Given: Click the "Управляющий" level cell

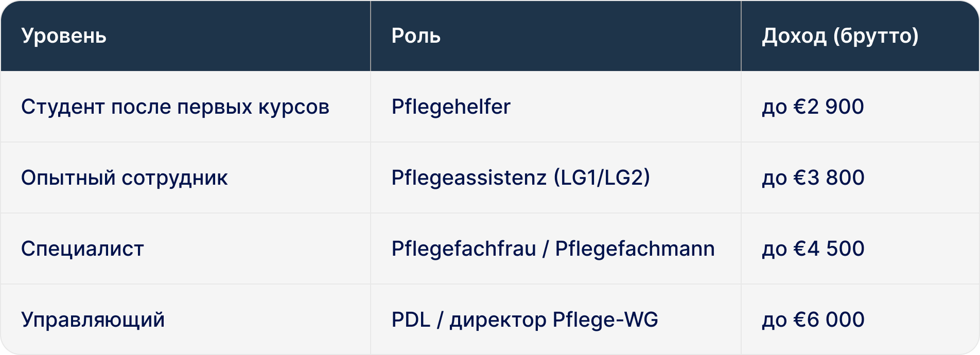Looking at the screenshot, I should (93, 320).
